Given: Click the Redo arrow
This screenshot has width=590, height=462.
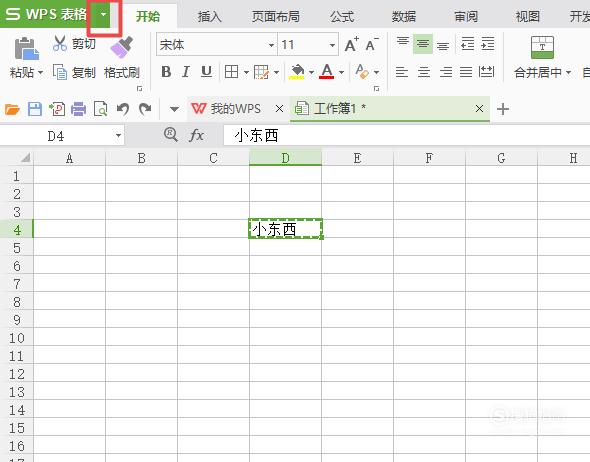Looking at the screenshot, I should pyautogui.click(x=145, y=109).
